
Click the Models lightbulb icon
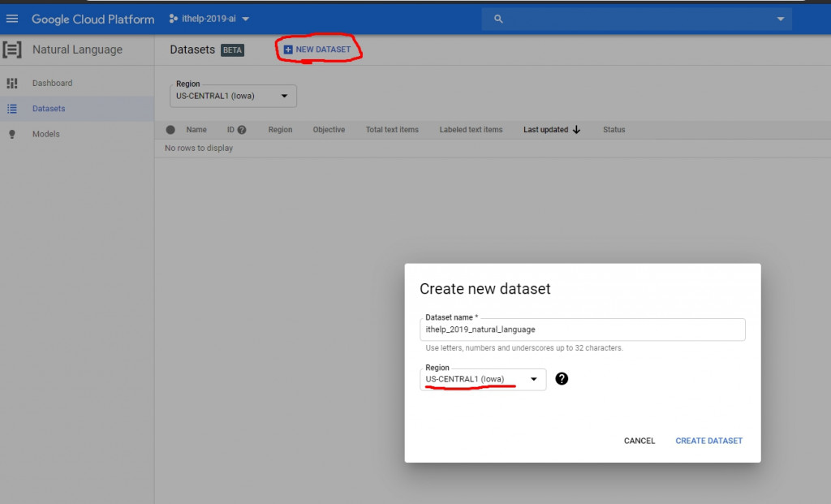pyautogui.click(x=12, y=134)
